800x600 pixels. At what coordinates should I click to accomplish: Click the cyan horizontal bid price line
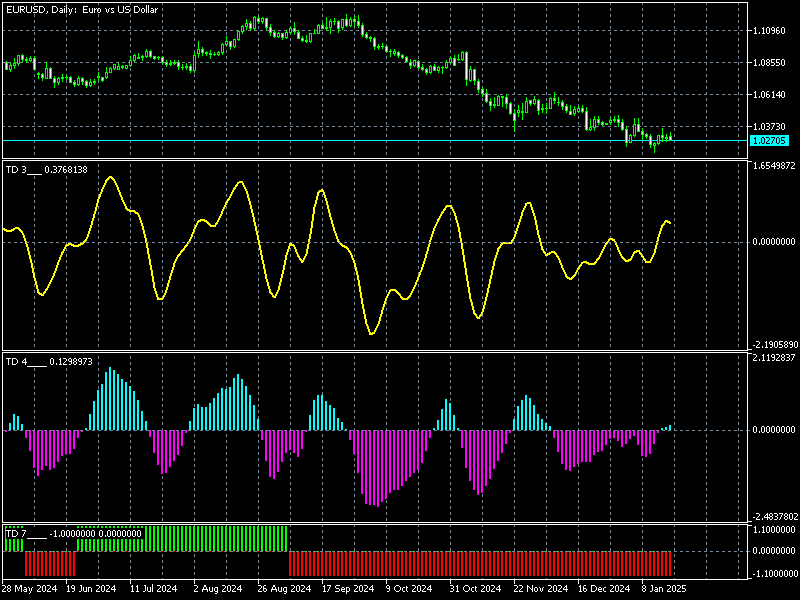[x=375, y=140]
